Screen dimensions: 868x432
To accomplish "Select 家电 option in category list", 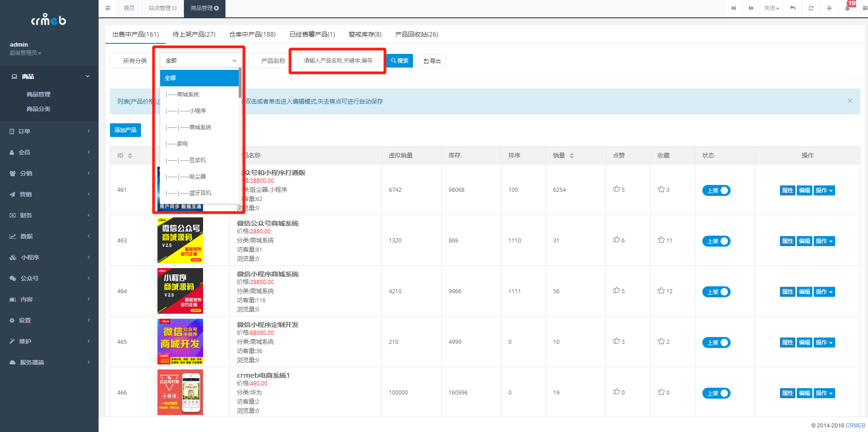I will pos(199,144).
